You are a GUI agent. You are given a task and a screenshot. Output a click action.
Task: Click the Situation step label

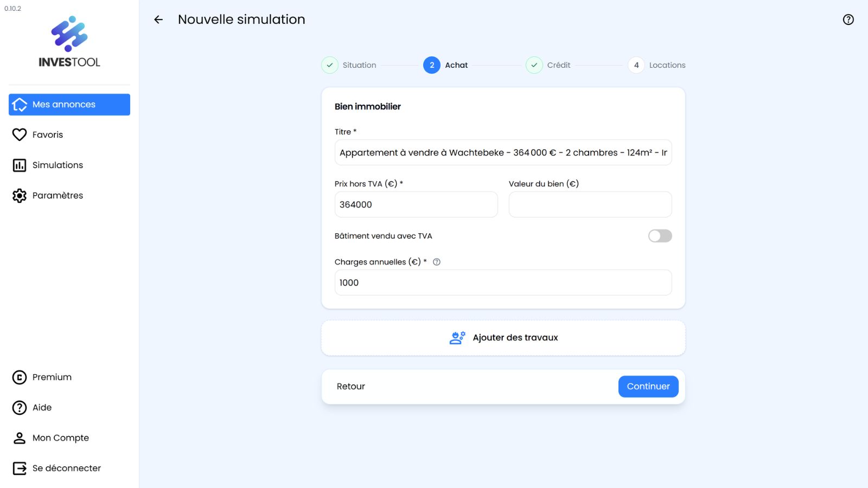pyautogui.click(x=359, y=65)
